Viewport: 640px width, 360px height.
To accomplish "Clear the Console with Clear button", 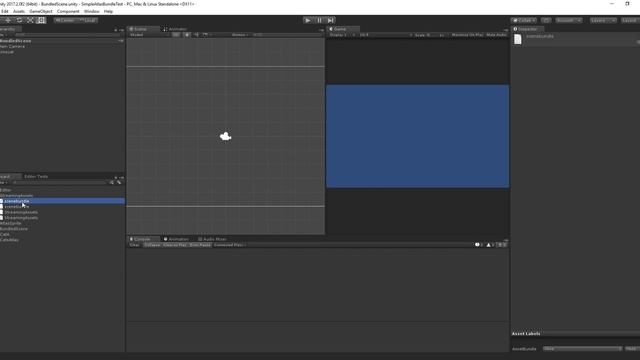I will (x=134, y=245).
